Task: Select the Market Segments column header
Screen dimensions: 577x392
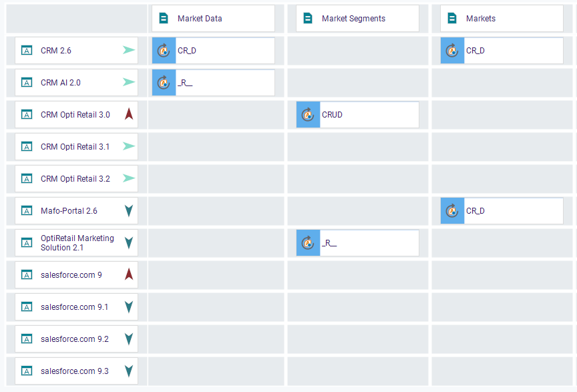Action: pos(357,19)
